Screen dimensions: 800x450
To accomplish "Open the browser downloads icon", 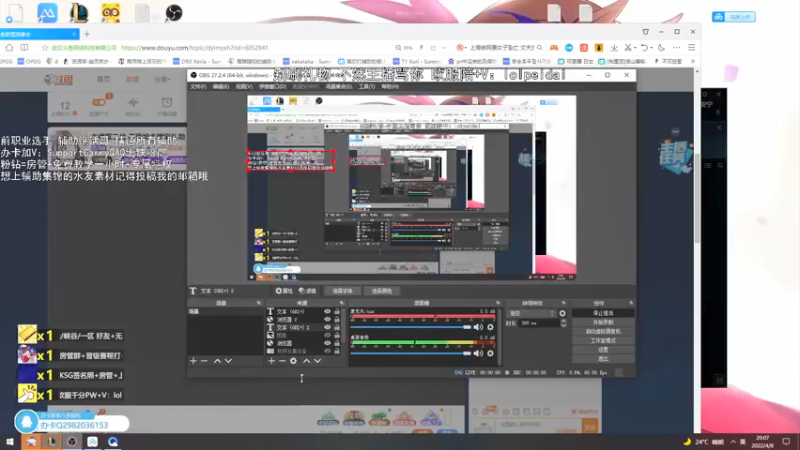I will click(614, 47).
